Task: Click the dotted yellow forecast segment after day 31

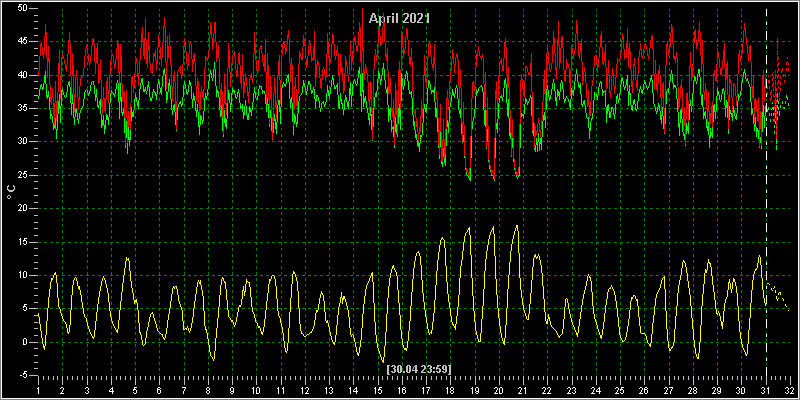Action: coord(778,295)
